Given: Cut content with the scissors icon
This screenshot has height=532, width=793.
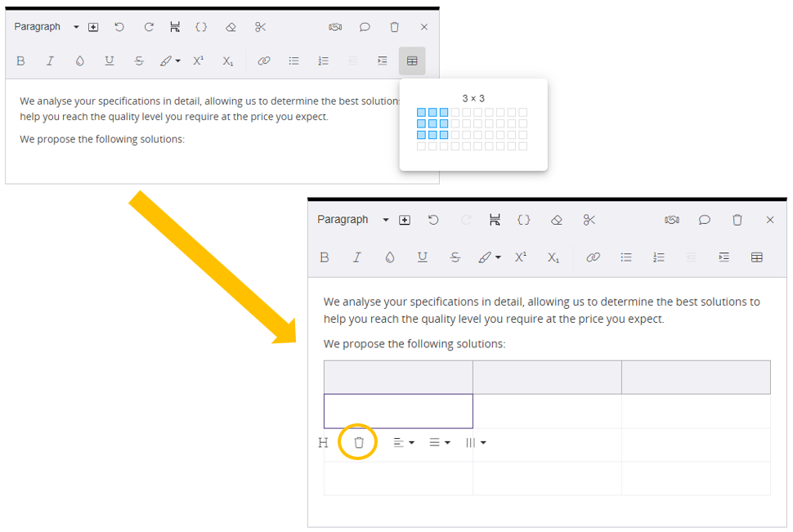Looking at the screenshot, I should (x=259, y=26).
